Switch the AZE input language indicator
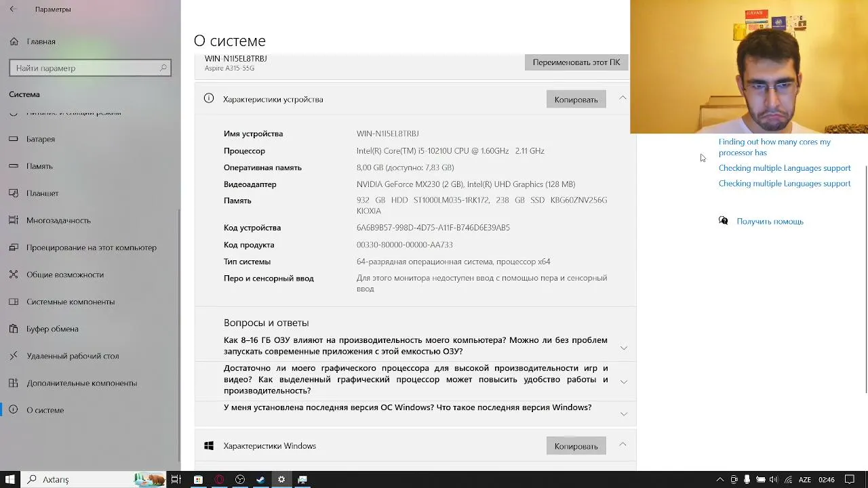Image resolution: width=868 pixels, height=488 pixels. tap(805, 480)
